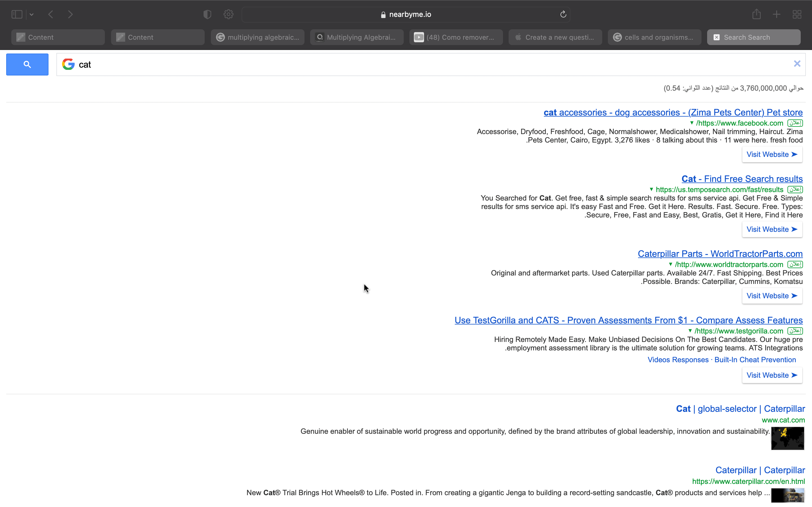Open the www.cat.com result thumbnail
The width and height of the screenshot is (812, 507).
(x=787, y=438)
